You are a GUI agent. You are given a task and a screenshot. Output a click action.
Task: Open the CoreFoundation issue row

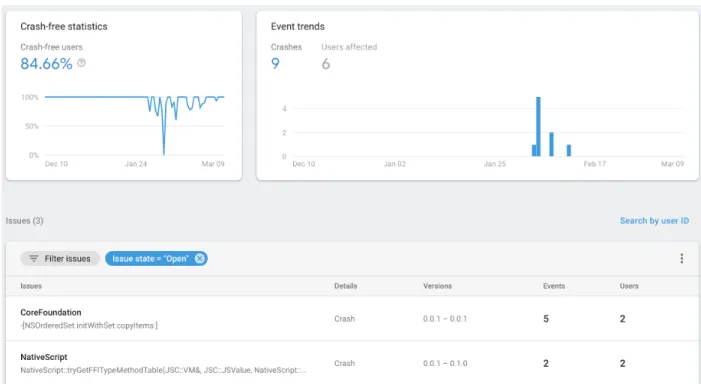click(x=352, y=318)
